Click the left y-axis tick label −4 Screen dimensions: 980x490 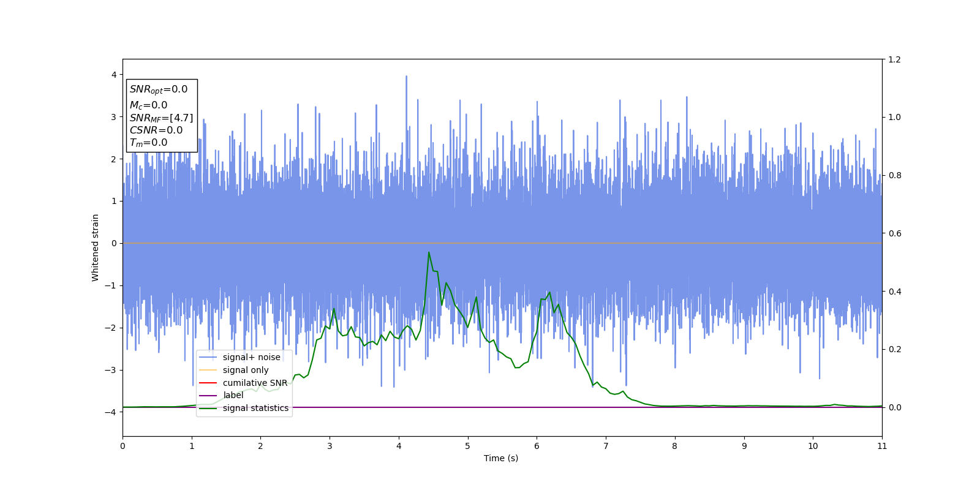[111, 412]
